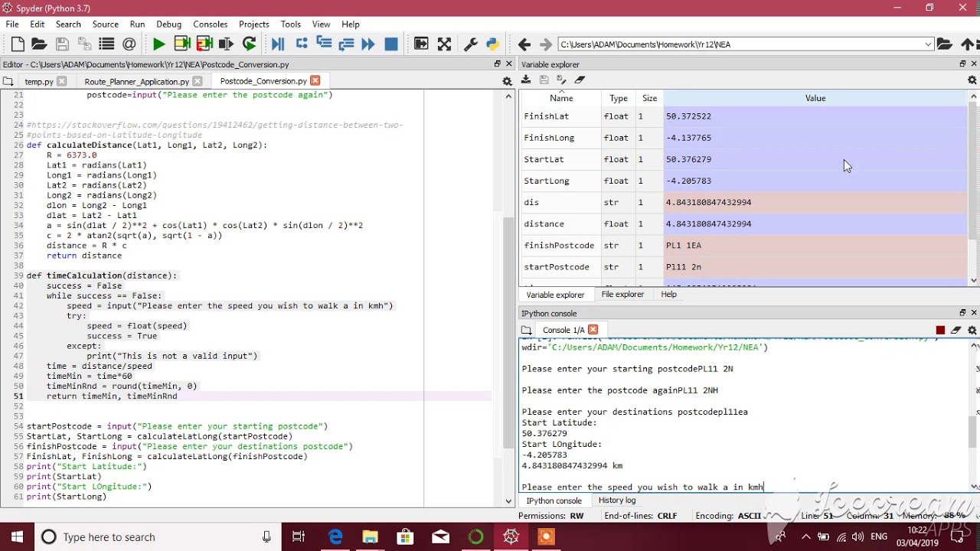The image size is (980, 551).
Task: Sort variables by the Name column header
Action: pyautogui.click(x=561, y=98)
